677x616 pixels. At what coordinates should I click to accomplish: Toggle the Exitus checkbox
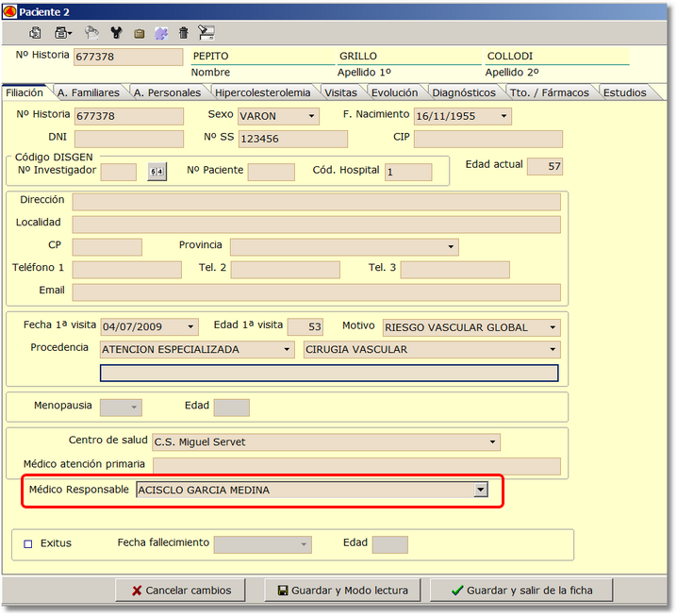[28, 544]
